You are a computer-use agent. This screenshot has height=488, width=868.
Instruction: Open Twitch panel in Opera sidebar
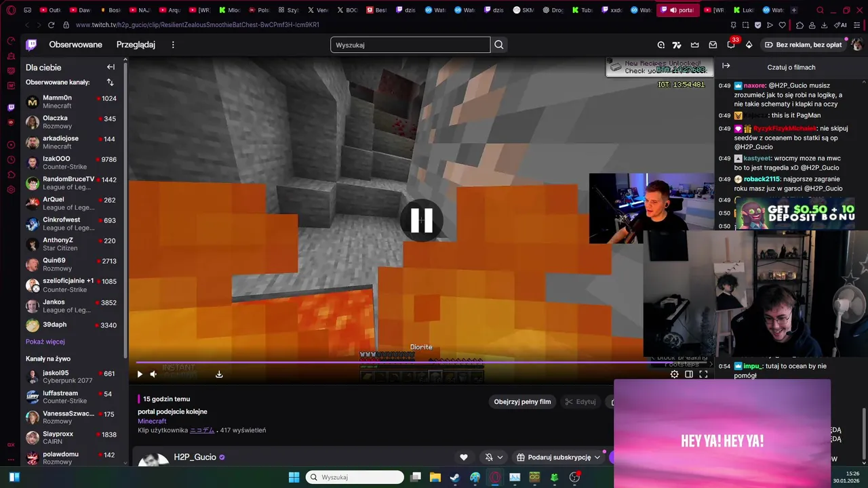tap(11, 107)
